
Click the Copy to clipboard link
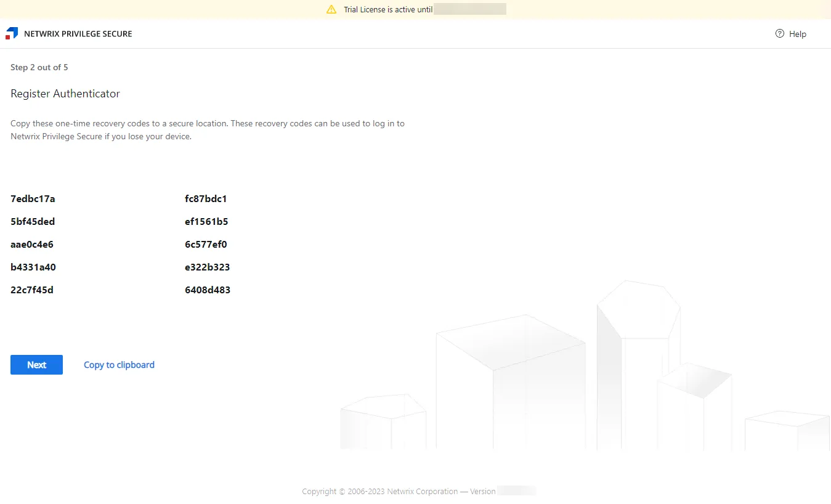pyautogui.click(x=119, y=365)
